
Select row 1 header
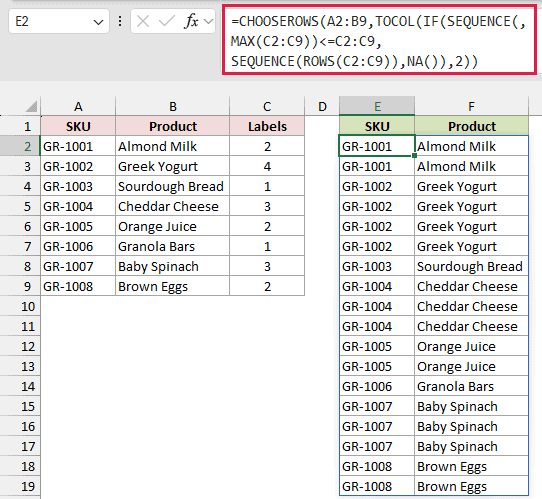click(x=20, y=126)
